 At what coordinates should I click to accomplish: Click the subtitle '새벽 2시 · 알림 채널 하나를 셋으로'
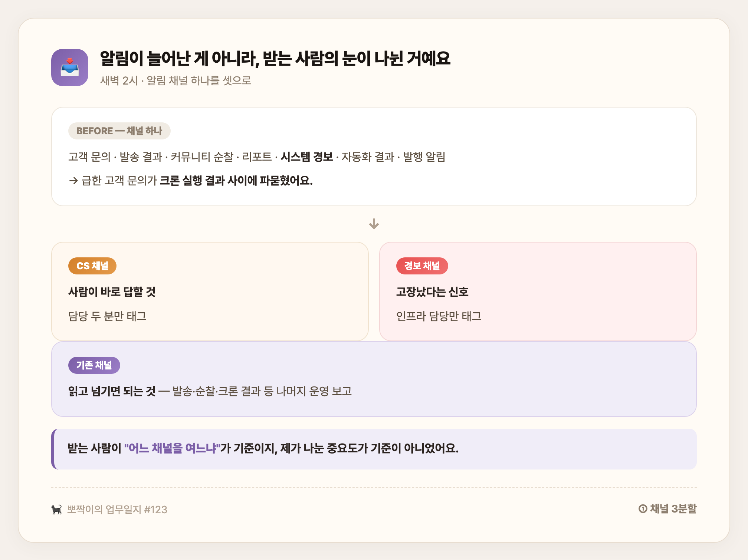tap(176, 80)
